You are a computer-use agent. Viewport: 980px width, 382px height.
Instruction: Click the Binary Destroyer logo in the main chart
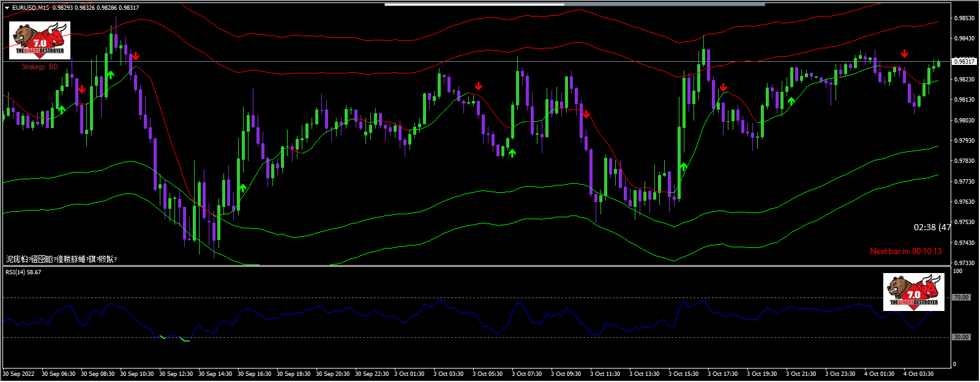coord(40,40)
